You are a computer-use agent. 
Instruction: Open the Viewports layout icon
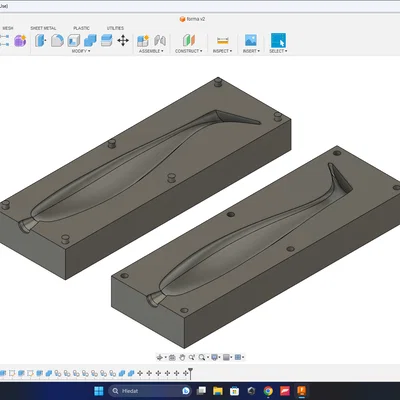click(x=238, y=357)
